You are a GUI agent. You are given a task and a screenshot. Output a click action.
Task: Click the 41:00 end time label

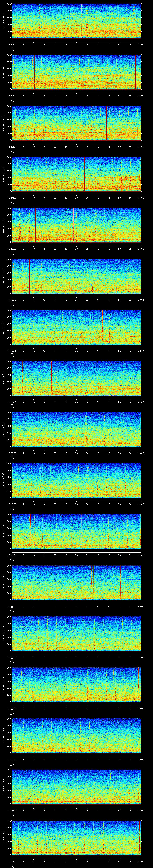(141, 504)
